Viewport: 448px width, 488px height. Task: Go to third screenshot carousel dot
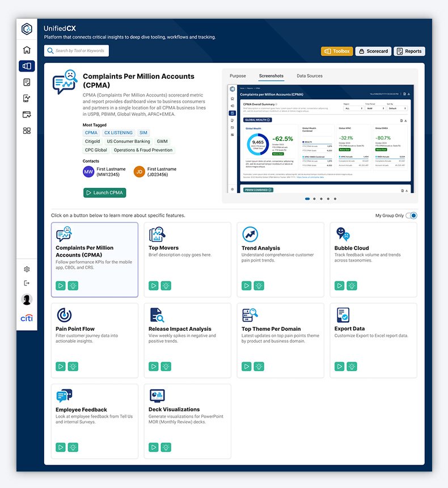(321, 199)
